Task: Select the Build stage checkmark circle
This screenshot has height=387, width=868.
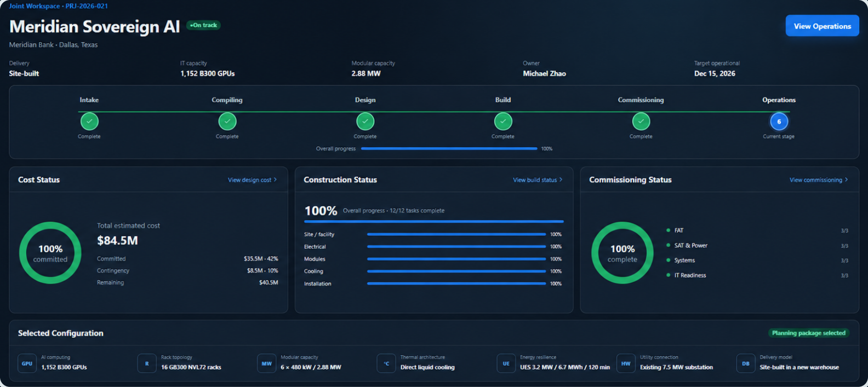Action: point(503,121)
